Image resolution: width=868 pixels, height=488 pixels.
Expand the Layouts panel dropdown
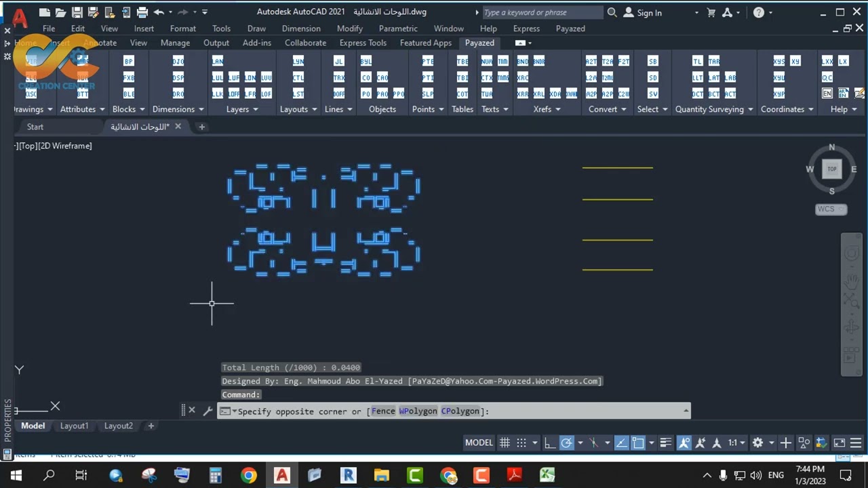(x=315, y=109)
